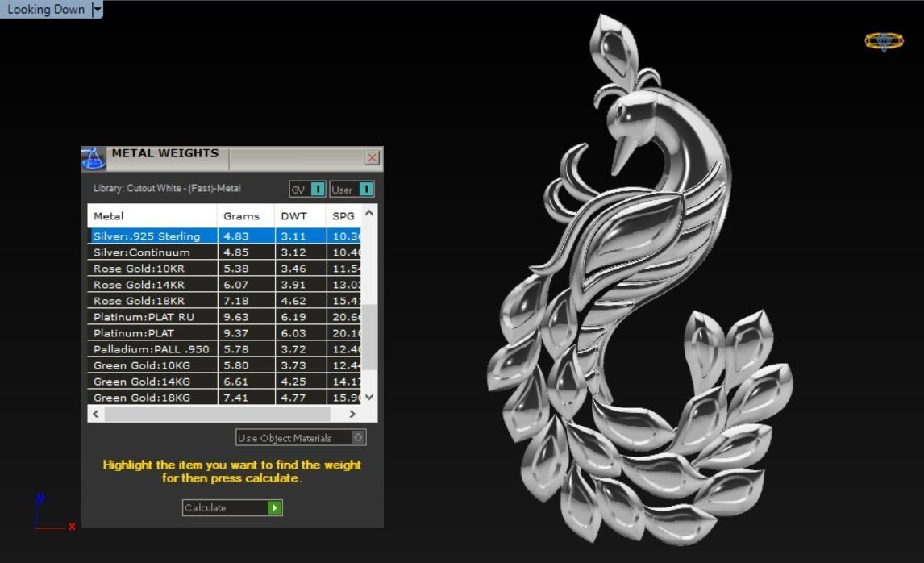Click the Metal column header
The width and height of the screenshot is (924, 563).
click(x=152, y=216)
